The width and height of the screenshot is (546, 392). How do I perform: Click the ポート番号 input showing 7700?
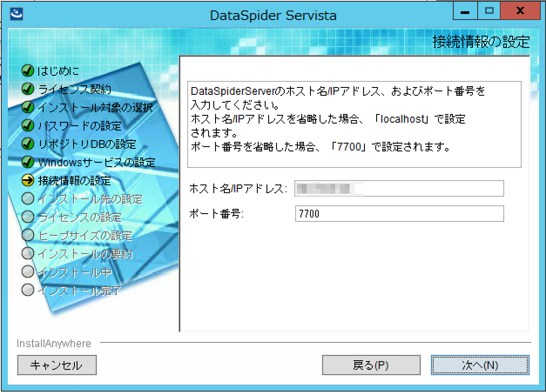[x=398, y=214]
